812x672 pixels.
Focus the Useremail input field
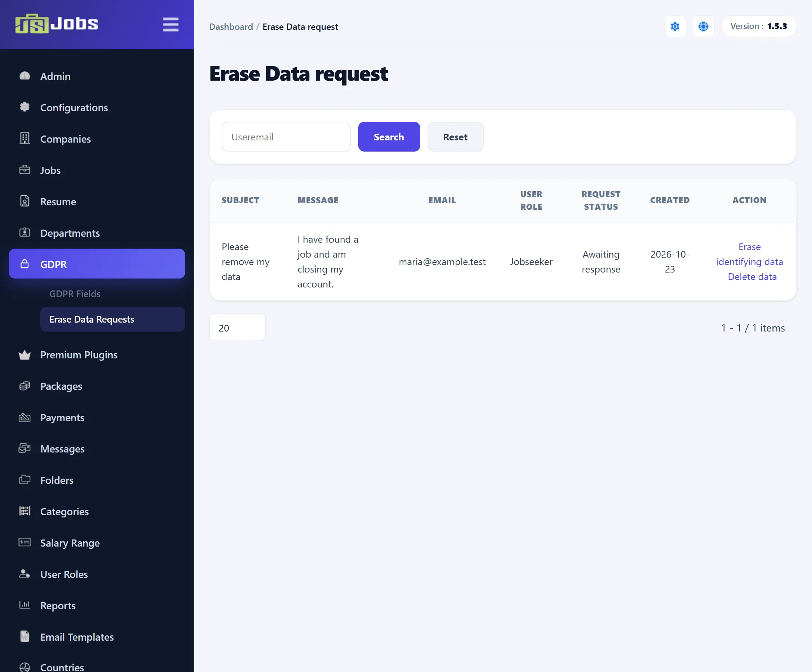pos(286,137)
